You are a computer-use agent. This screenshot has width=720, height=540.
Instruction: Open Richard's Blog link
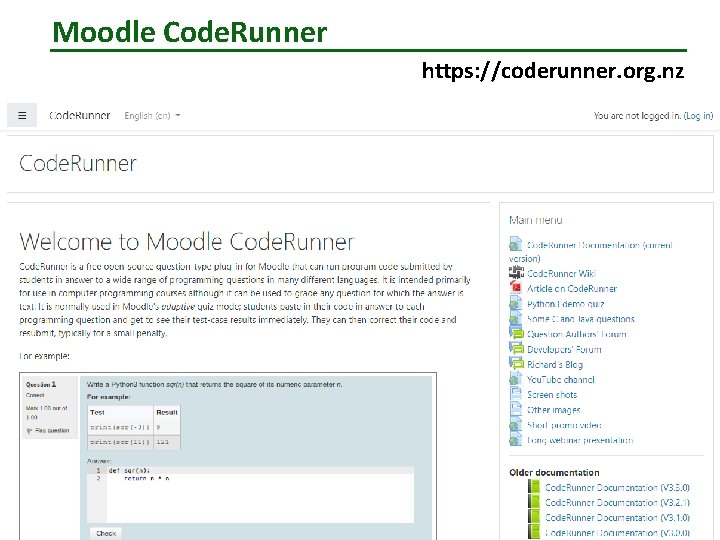(x=555, y=365)
